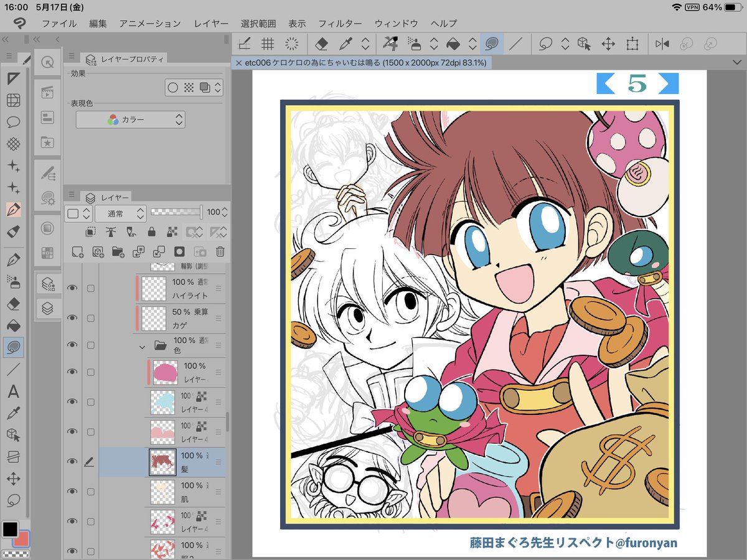Hide the 色 folder

(x=72, y=345)
